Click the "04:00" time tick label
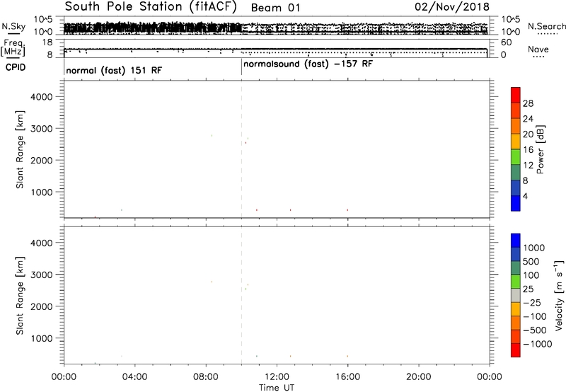 pyautogui.click(x=134, y=377)
